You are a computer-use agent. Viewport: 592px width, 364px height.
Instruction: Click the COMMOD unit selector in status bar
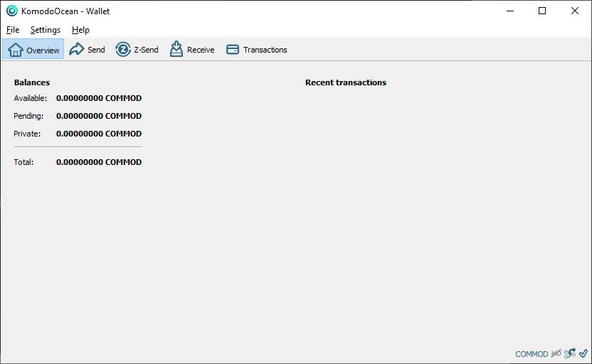coord(532,354)
